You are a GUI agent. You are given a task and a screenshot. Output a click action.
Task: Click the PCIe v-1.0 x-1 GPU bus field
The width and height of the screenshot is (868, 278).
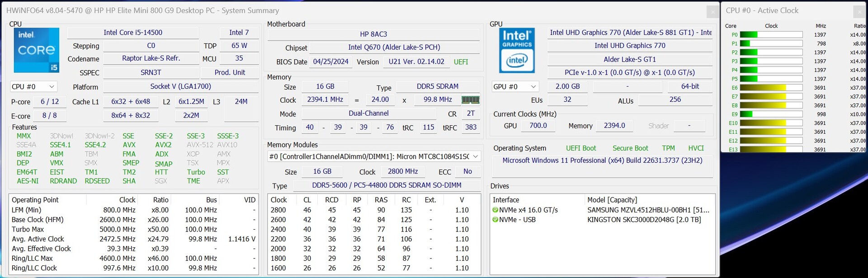[x=630, y=72]
